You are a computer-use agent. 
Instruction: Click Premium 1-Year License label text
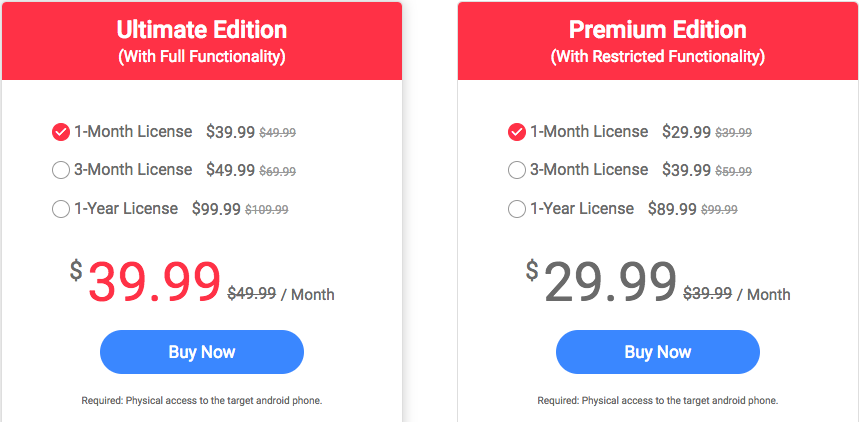pos(582,209)
